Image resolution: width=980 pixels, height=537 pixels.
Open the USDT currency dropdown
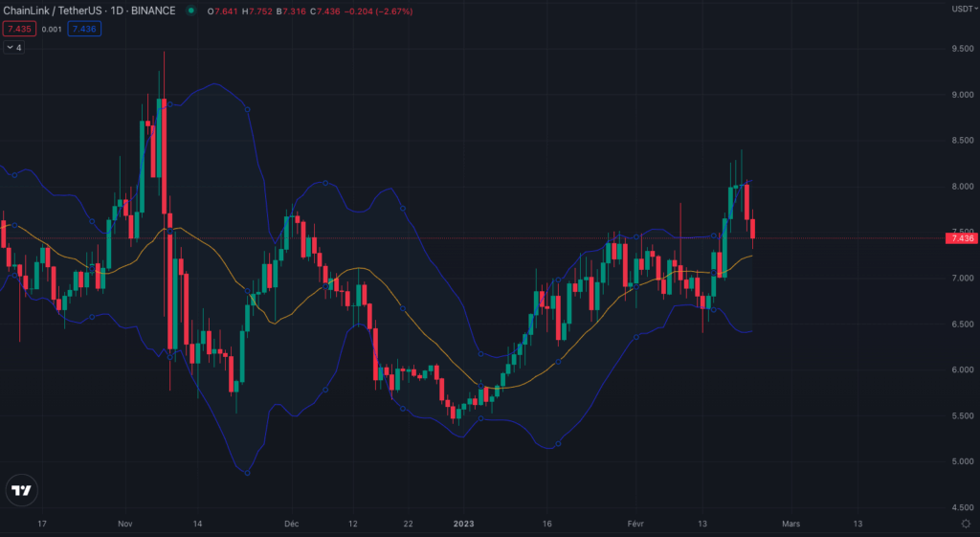pyautogui.click(x=961, y=9)
